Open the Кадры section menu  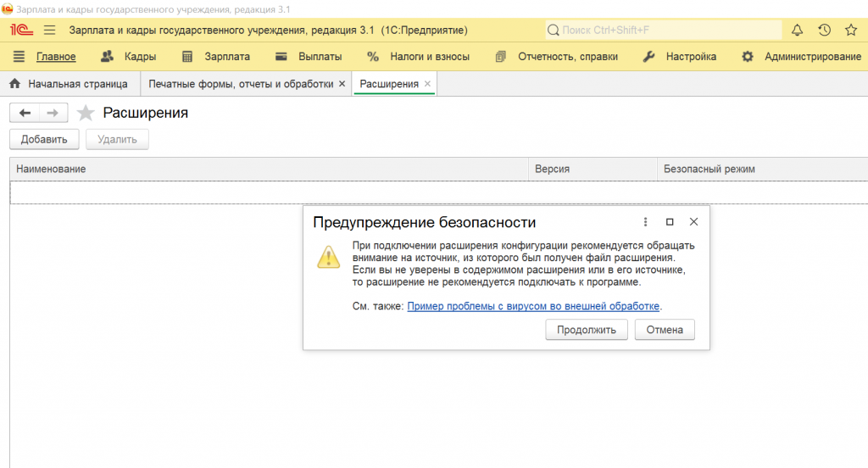pos(128,57)
